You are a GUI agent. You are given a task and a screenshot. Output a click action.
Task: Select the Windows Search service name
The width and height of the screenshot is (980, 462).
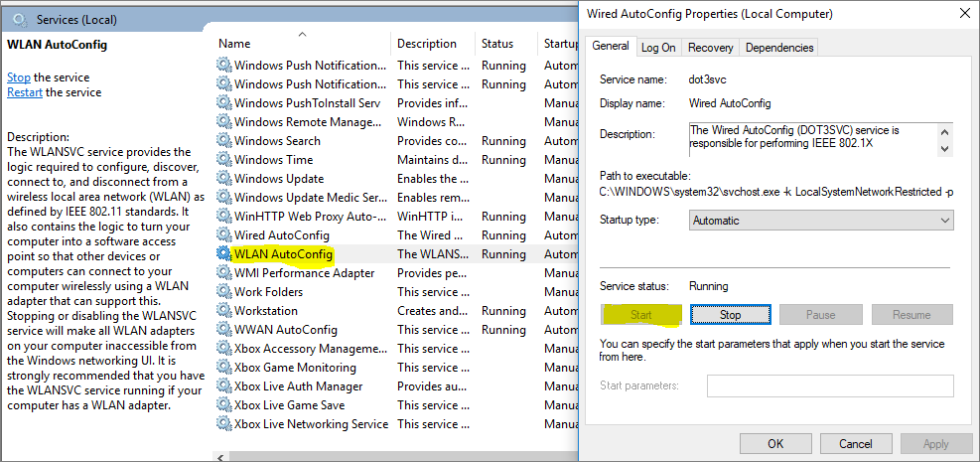277,141
